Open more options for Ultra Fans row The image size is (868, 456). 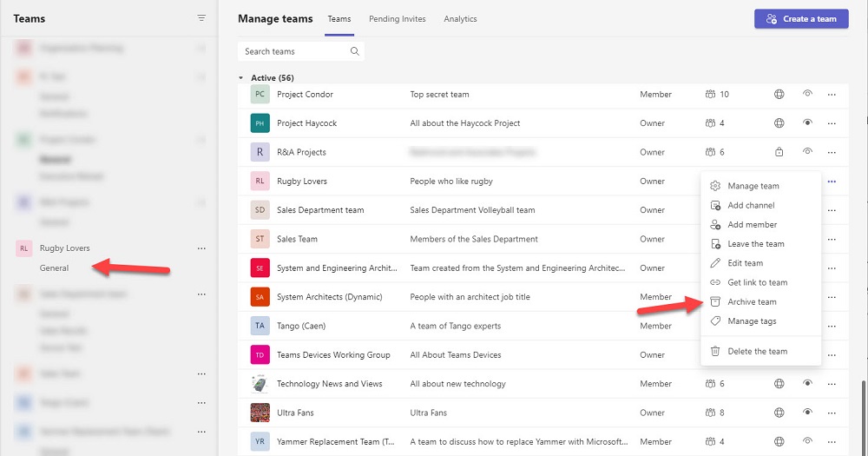(832, 413)
